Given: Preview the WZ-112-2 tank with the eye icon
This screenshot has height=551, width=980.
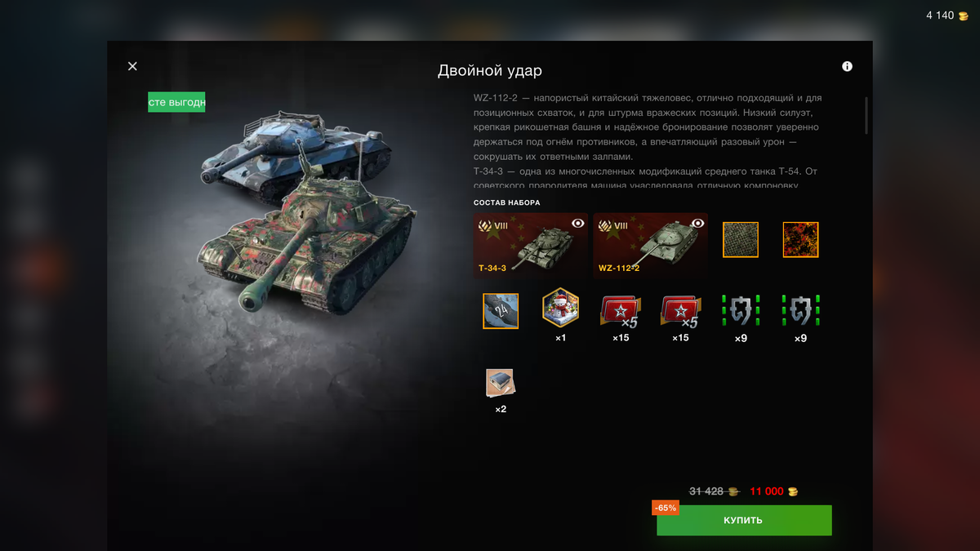Looking at the screenshot, I should (697, 223).
